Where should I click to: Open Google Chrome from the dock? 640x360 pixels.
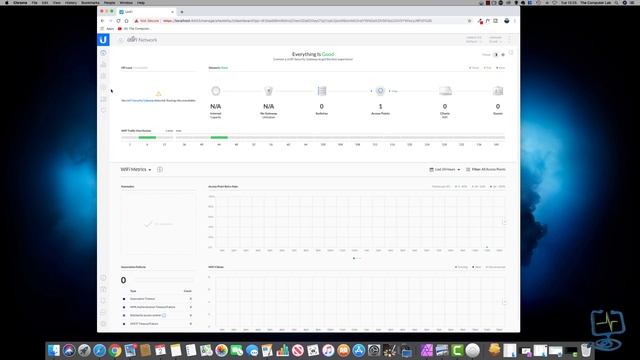115,350
